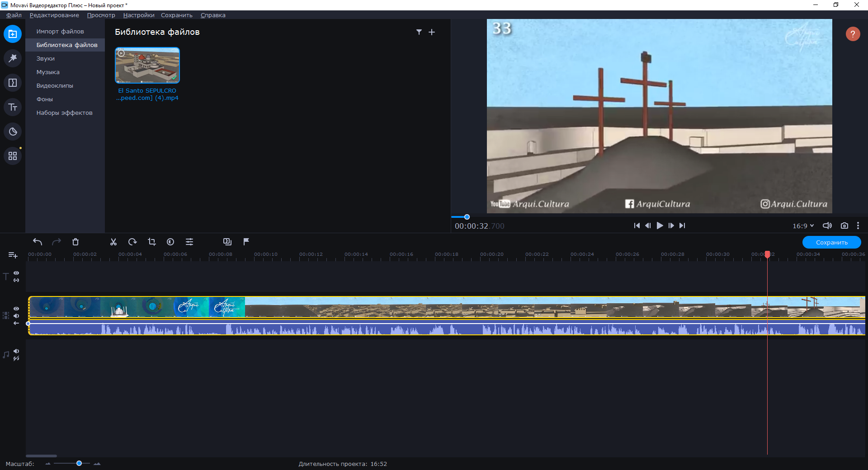868x470 pixels.
Task: Open the Редактирование menu
Action: click(x=54, y=15)
